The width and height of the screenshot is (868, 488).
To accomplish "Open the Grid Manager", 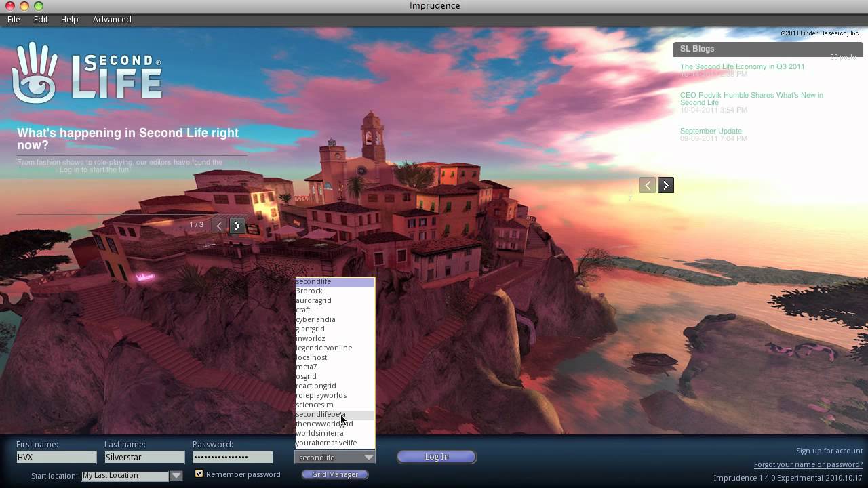I will tap(335, 474).
